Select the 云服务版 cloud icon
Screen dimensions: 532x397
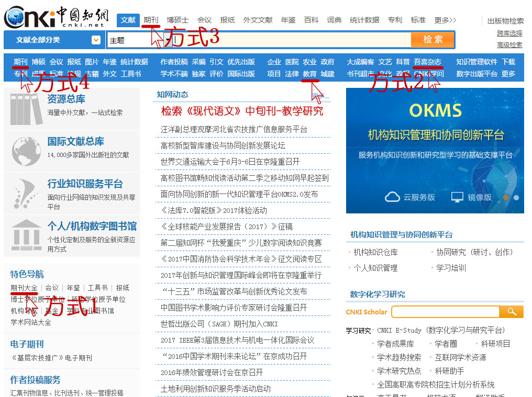tap(392, 197)
